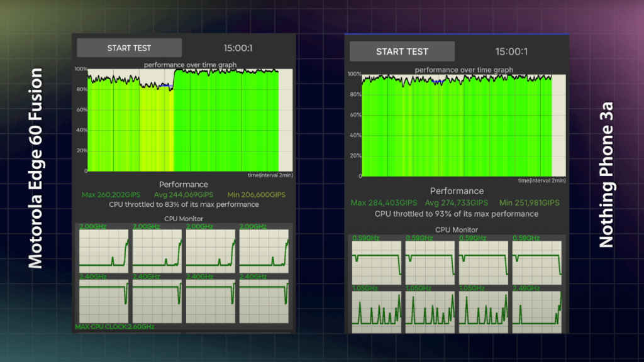
Task: Select the 15:00:1 timer in the Motorola panel
Action: click(x=238, y=48)
